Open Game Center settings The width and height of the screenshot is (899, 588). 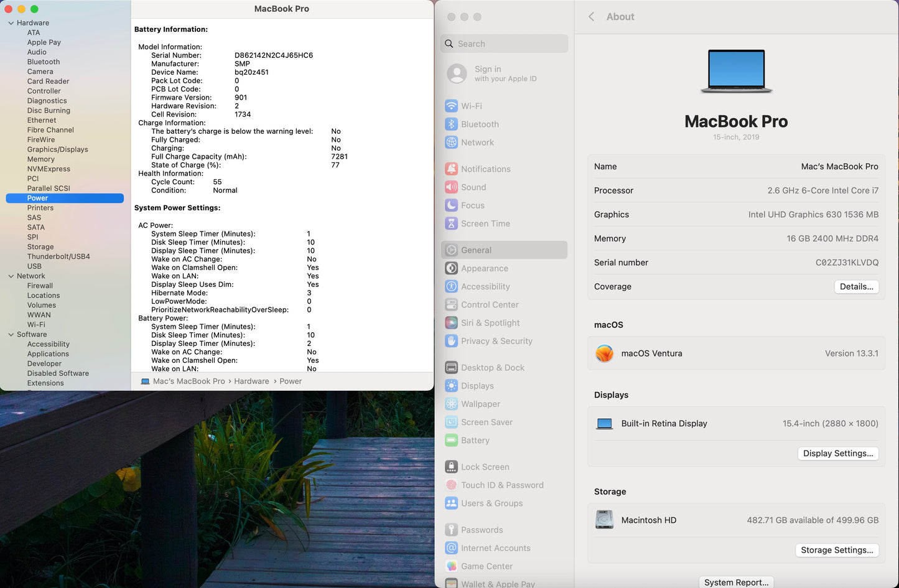(487, 566)
